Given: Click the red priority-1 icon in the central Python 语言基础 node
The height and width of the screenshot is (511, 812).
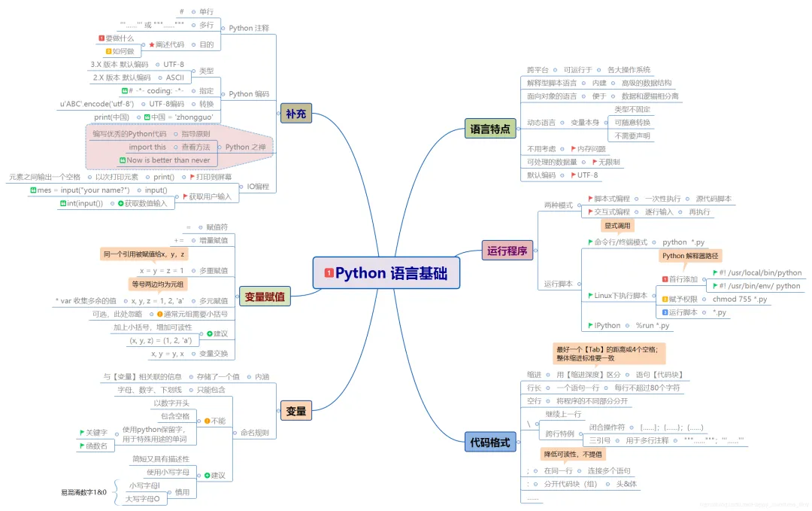Looking at the screenshot, I should pyautogui.click(x=329, y=272).
